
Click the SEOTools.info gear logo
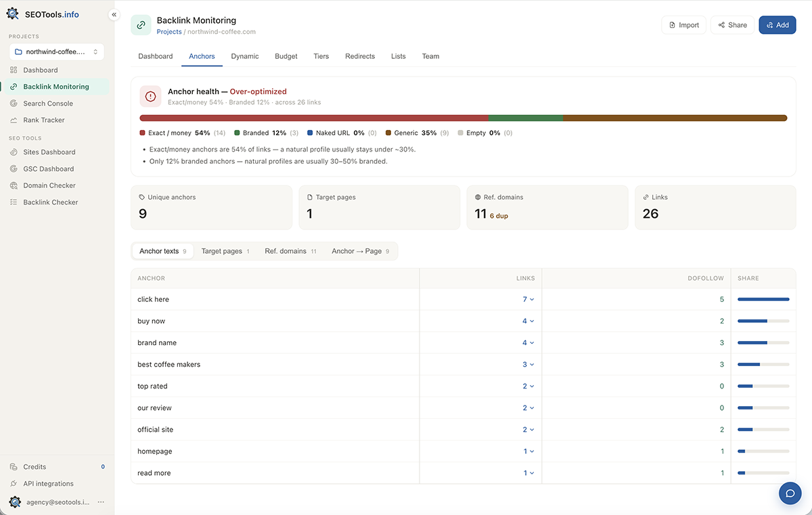[x=12, y=14]
